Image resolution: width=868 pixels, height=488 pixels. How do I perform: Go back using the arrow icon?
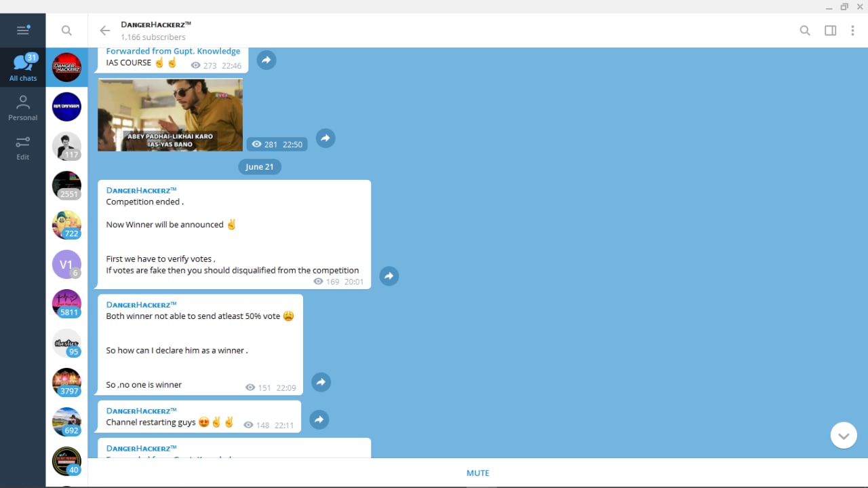click(104, 31)
